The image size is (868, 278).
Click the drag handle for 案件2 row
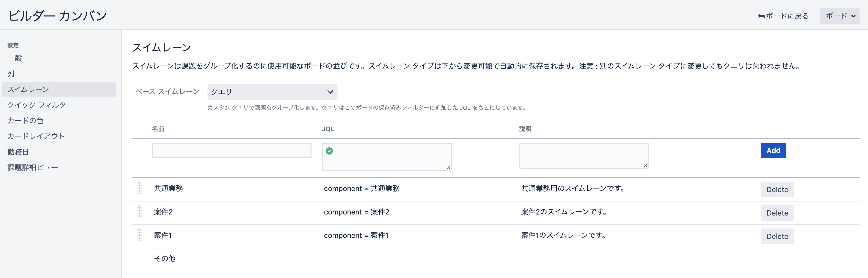coord(139,212)
